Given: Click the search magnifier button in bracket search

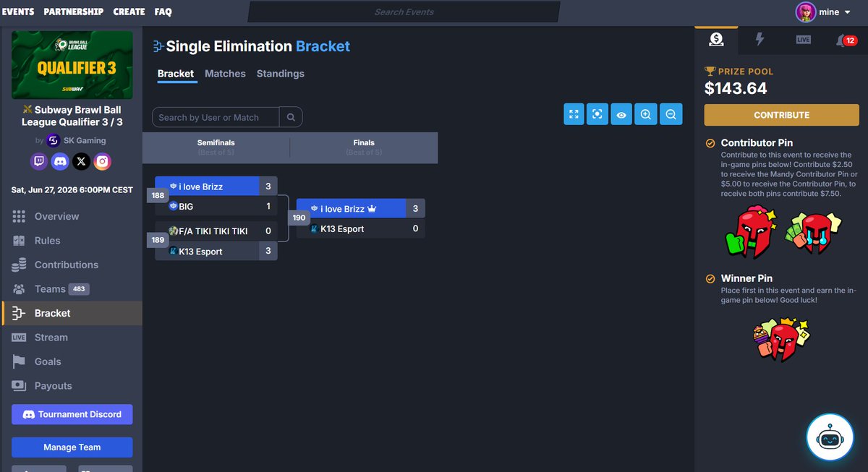Looking at the screenshot, I should tap(291, 117).
